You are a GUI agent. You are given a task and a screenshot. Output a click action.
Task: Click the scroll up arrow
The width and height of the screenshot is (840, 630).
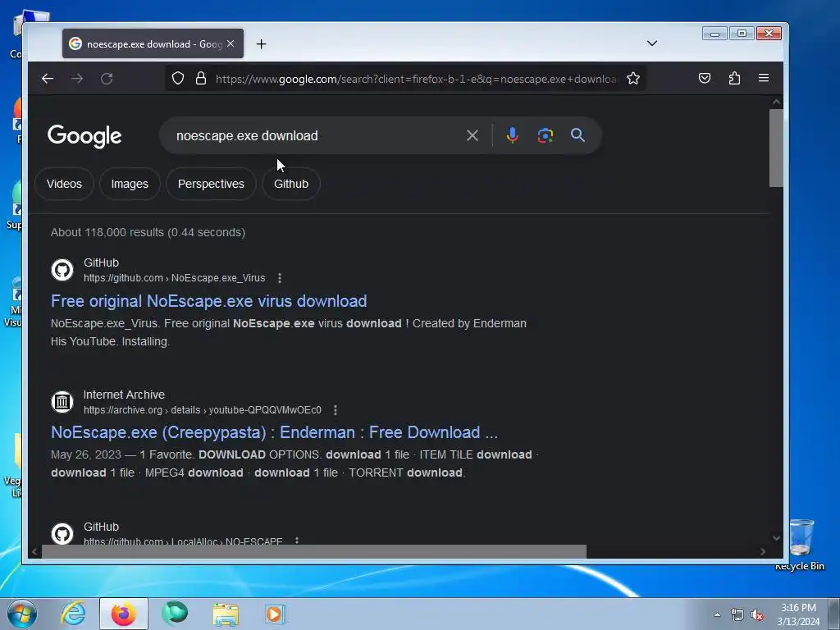click(776, 102)
